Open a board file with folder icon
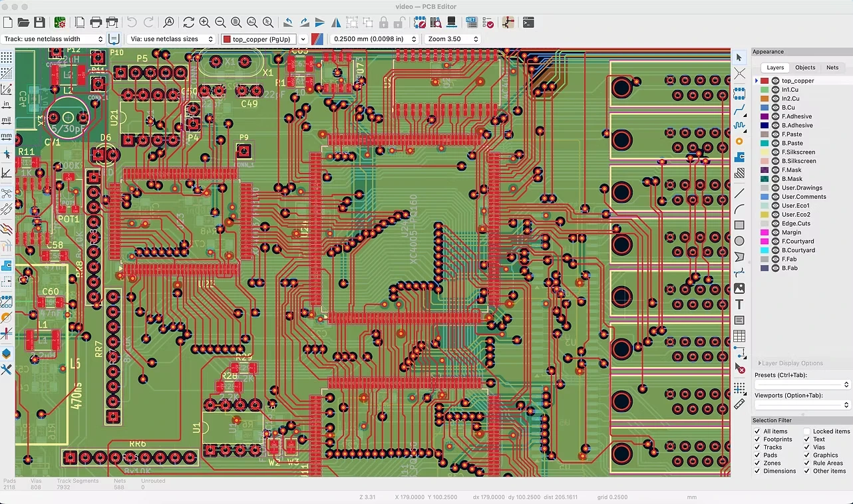 point(23,23)
